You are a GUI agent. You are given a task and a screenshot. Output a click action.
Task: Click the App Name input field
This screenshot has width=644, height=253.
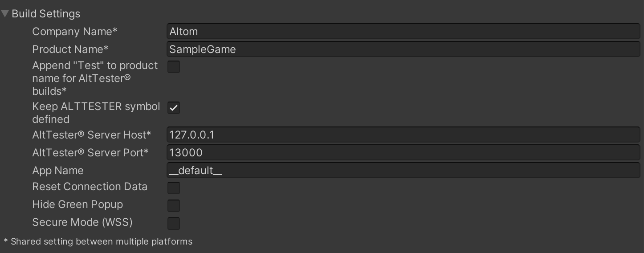403,171
